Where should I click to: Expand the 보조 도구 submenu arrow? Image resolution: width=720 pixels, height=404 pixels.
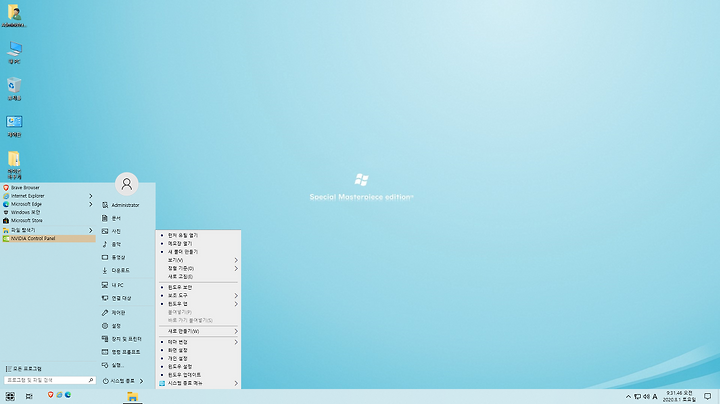[236, 296]
